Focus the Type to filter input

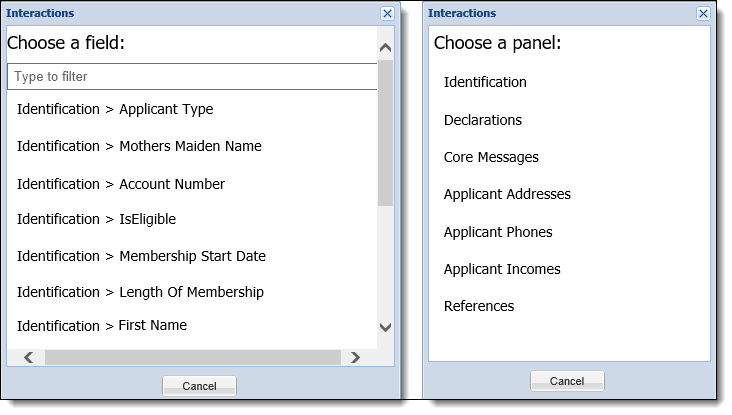(x=192, y=77)
